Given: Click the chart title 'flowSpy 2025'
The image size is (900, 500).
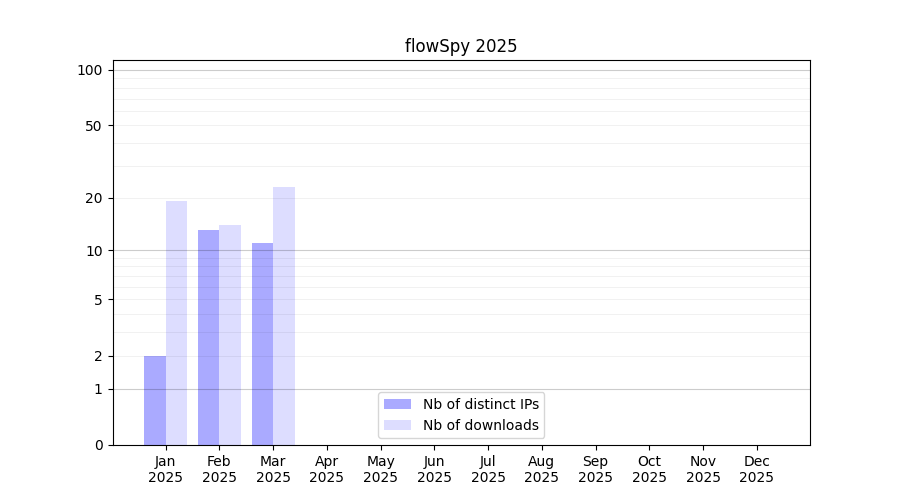Looking at the screenshot, I should pos(461,46).
